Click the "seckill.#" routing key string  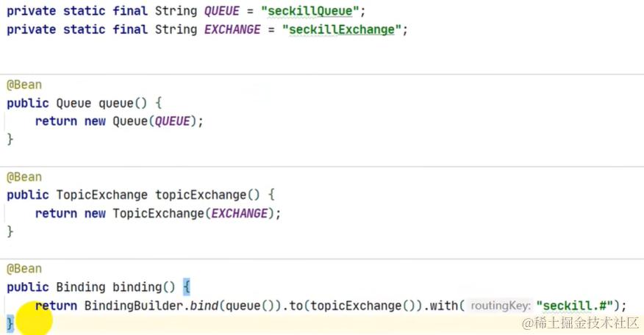click(575, 306)
